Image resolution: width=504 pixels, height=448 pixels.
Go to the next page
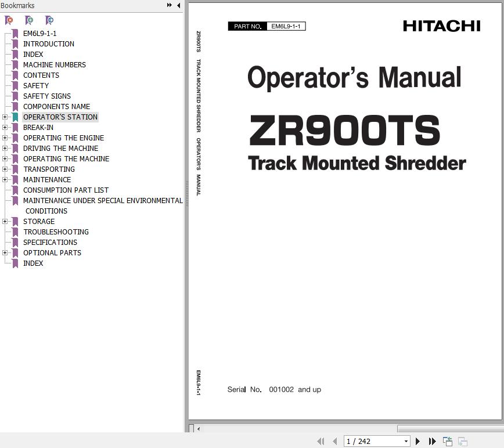click(417, 441)
